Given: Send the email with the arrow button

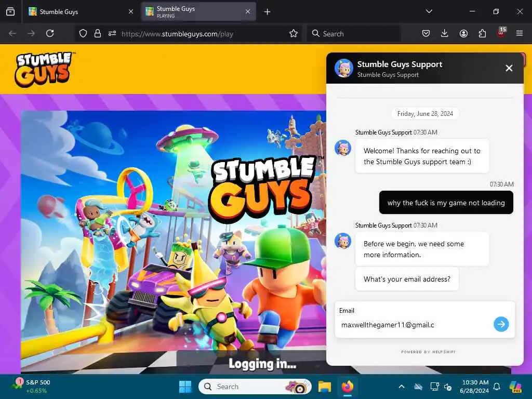Looking at the screenshot, I should [x=501, y=324].
